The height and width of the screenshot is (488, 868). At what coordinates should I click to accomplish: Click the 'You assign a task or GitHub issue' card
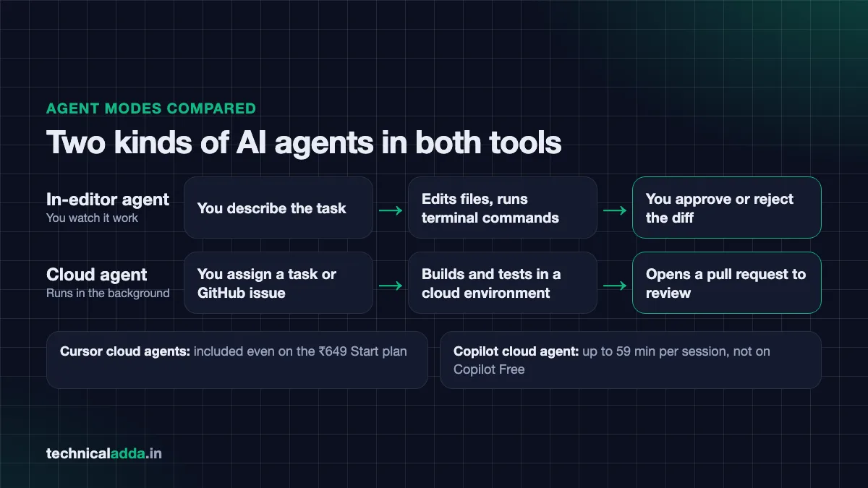tap(278, 283)
